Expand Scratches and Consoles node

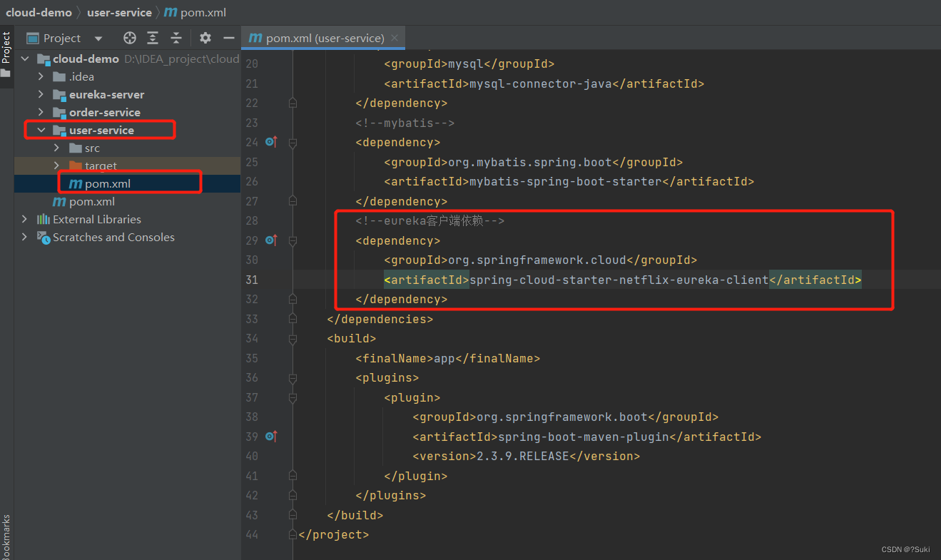[x=25, y=237]
